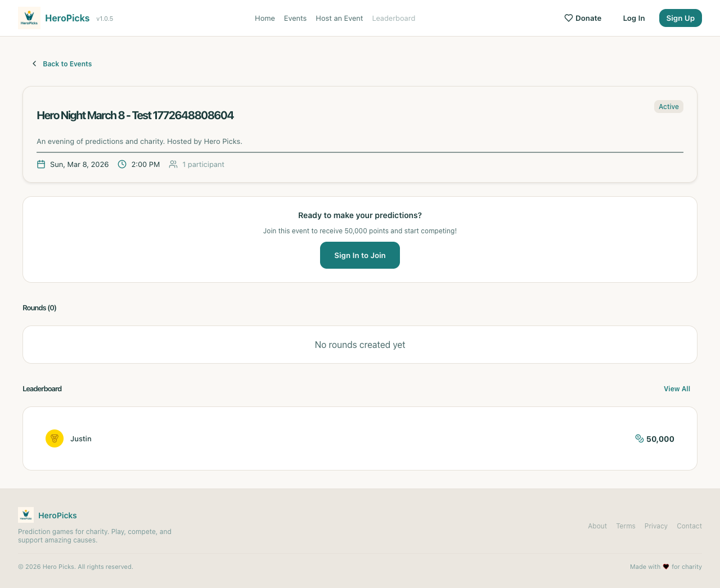Open View All leaderboard link
This screenshot has width=720, height=588.
pos(677,388)
